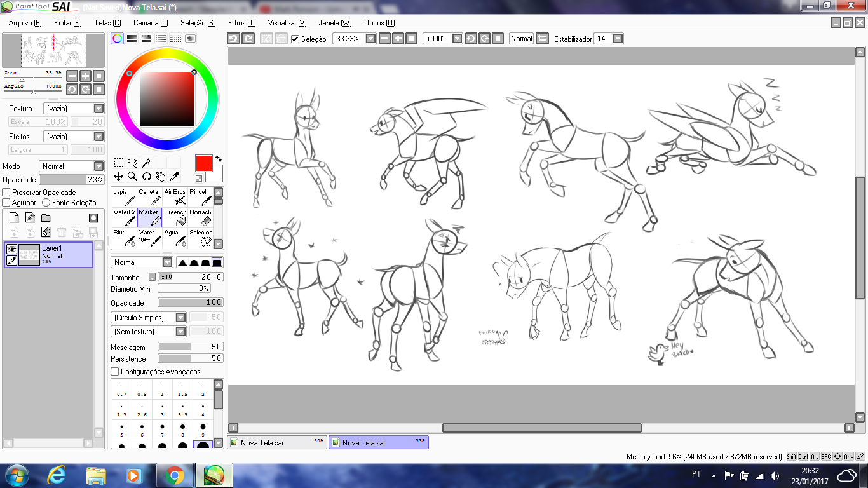This screenshot has width=868, height=488.
Task: Select the Pincel brush tool
Action: (200, 197)
